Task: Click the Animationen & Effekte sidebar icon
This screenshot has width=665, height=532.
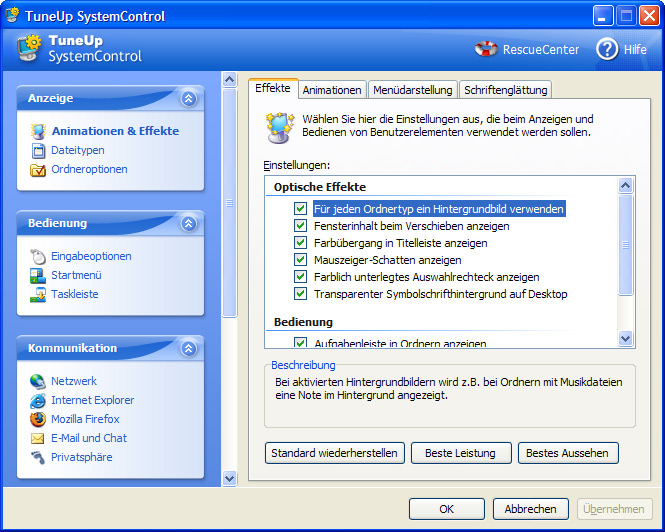Action: pos(38,131)
